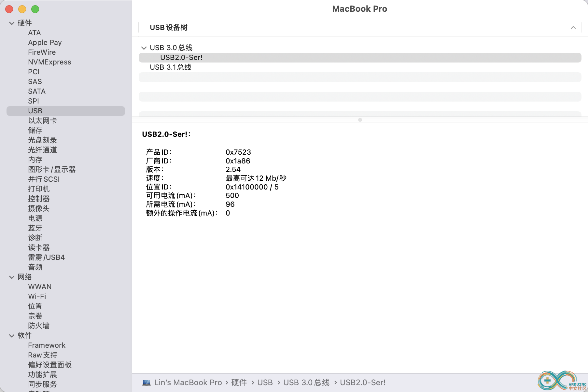Select 控制器 in the sidebar

(x=39, y=199)
